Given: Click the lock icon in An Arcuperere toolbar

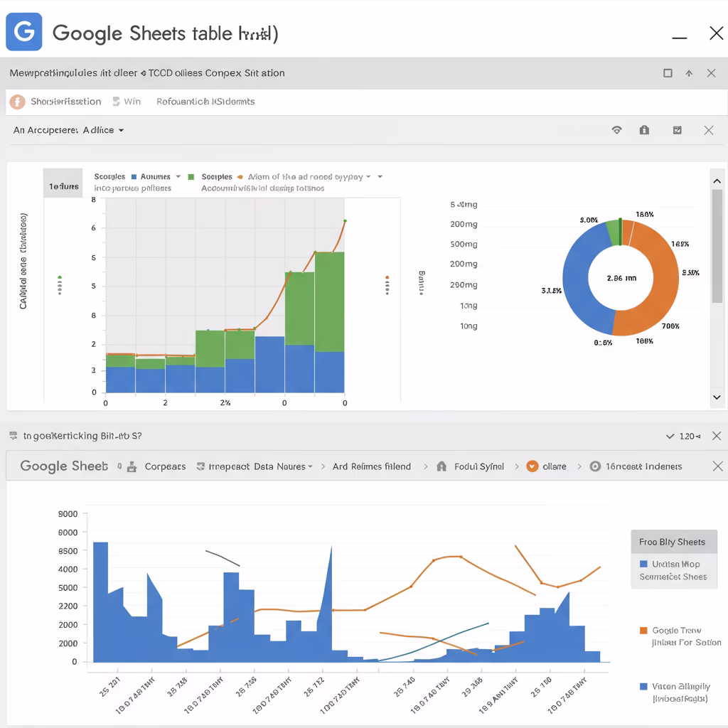Looking at the screenshot, I should click(644, 130).
